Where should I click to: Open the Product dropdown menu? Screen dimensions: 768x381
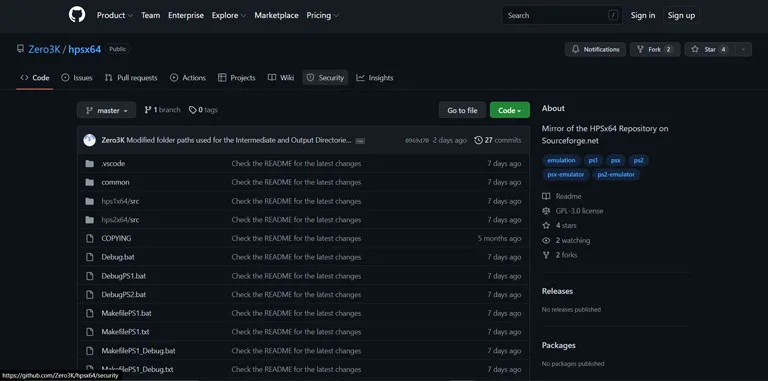click(x=115, y=15)
